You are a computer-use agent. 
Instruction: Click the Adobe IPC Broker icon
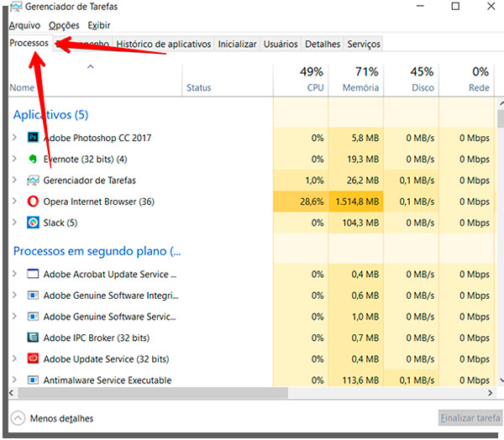[33, 338]
